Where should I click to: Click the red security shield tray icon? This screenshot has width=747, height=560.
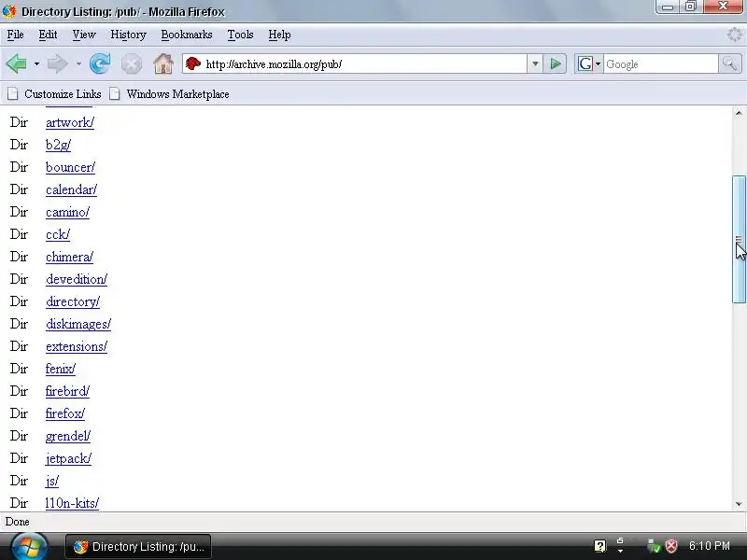tap(671, 546)
